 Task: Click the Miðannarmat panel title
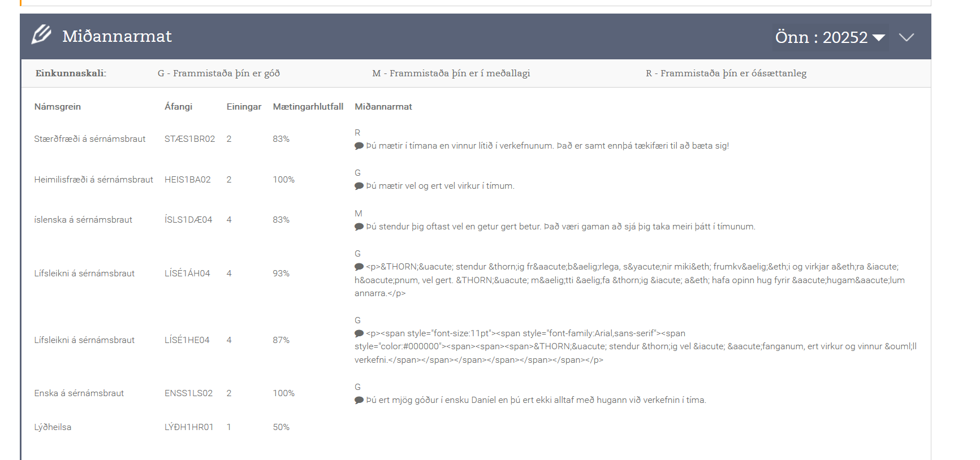pyautogui.click(x=116, y=36)
